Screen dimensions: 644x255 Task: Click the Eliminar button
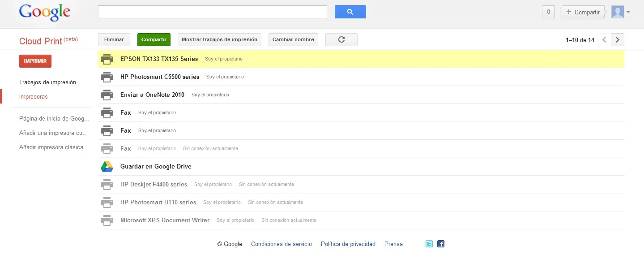[x=114, y=39]
